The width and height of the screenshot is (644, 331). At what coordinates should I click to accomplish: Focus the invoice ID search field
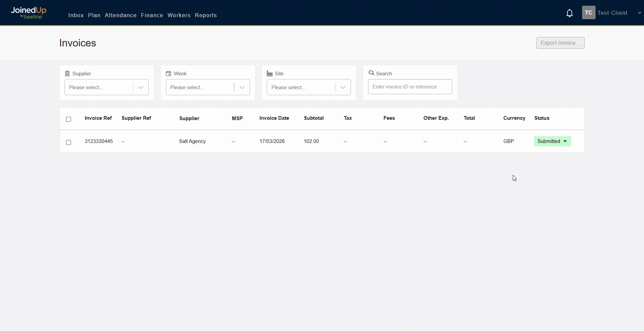[x=410, y=87]
